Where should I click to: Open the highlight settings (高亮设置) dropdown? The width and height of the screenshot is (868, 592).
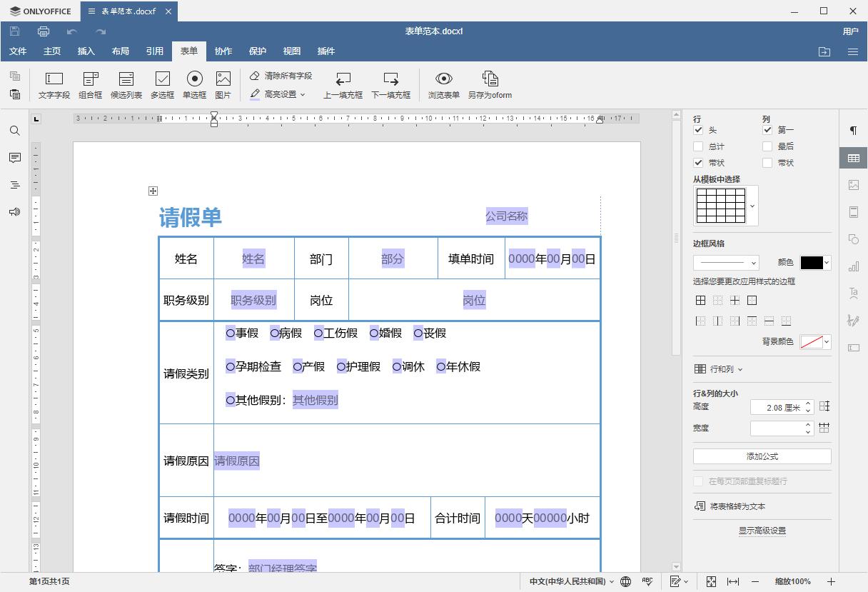click(278, 94)
